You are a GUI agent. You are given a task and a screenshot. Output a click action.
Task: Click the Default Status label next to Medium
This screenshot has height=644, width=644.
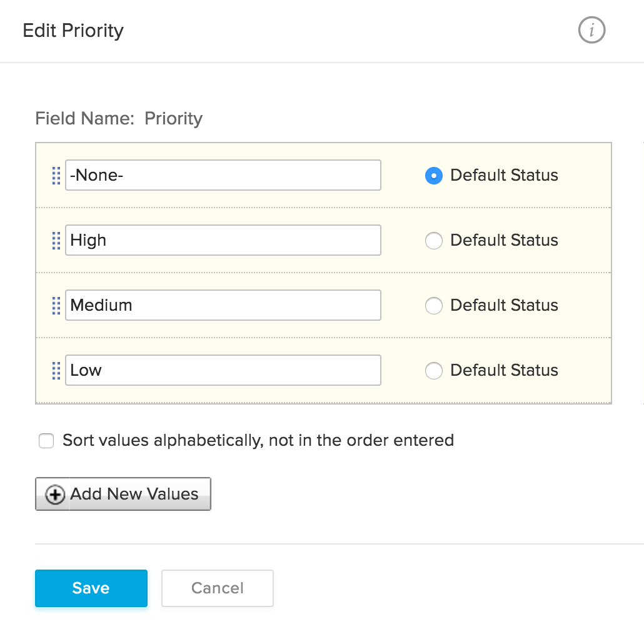(x=504, y=306)
